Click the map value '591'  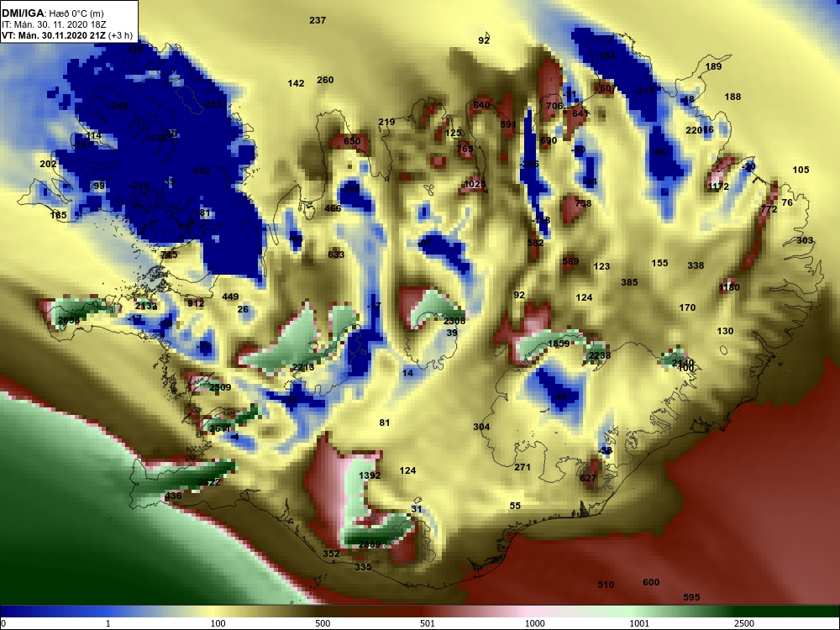pyautogui.click(x=508, y=124)
